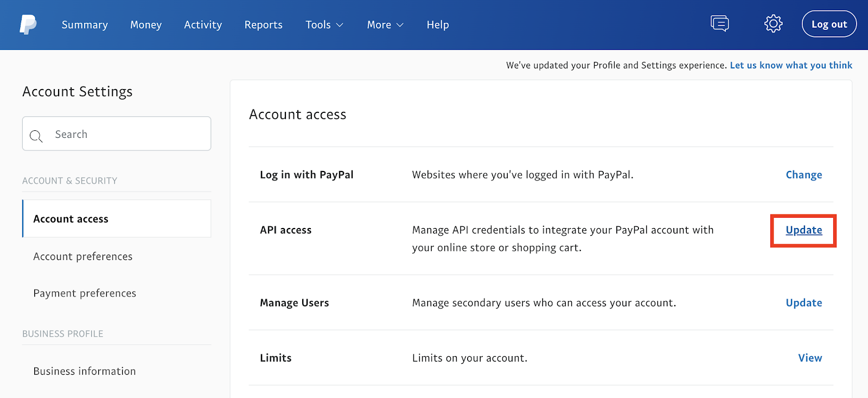Open the messages chat icon
The height and width of the screenshot is (398, 868).
pyautogui.click(x=720, y=23)
